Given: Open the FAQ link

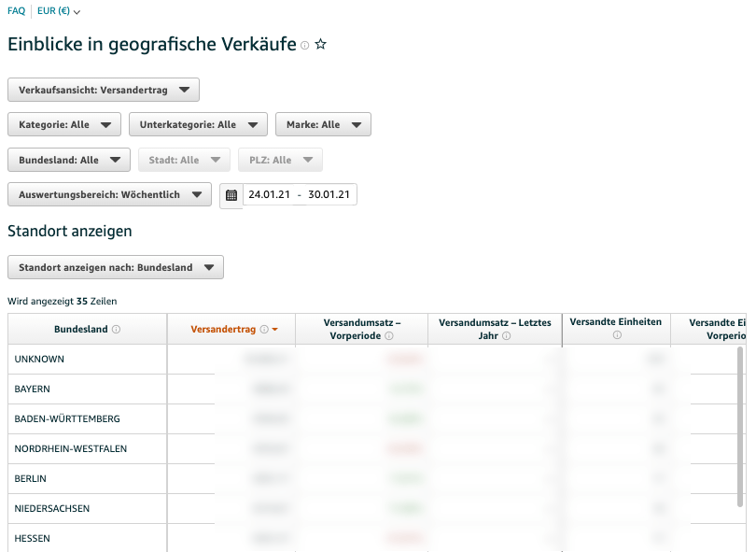Looking at the screenshot, I should [16, 11].
